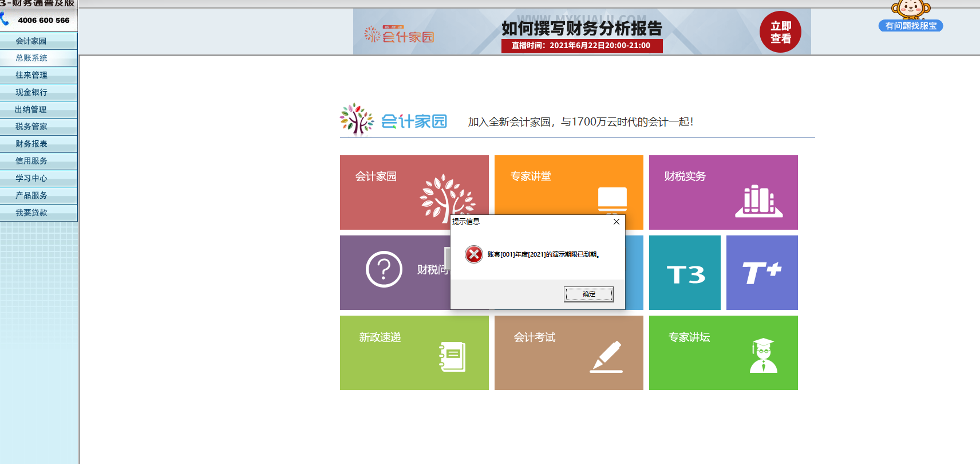The height and width of the screenshot is (464, 980).
Task: Select 我要贷款 in the sidebar
Action: [38, 213]
